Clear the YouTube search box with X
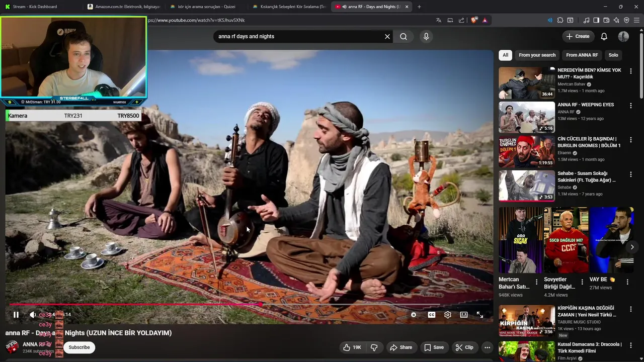The image size is (644, 362). [x=387, y=37]
